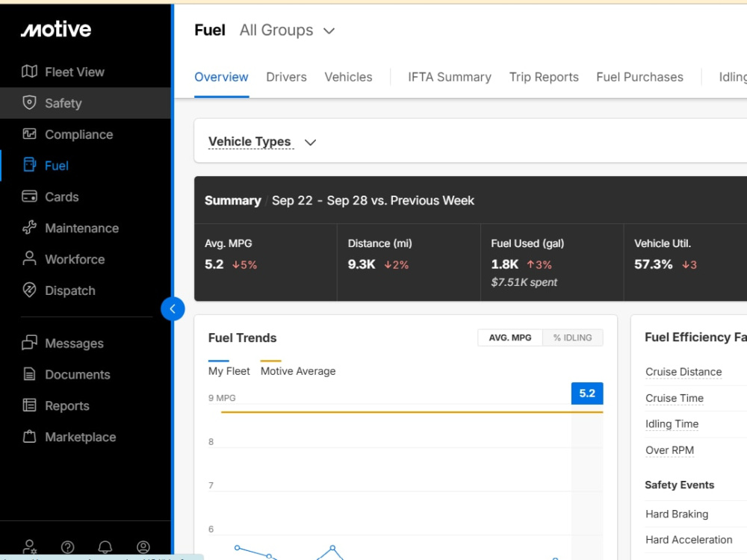
Task: Click the '9 MPG' axis label
Action: click(x=222, y=398)
